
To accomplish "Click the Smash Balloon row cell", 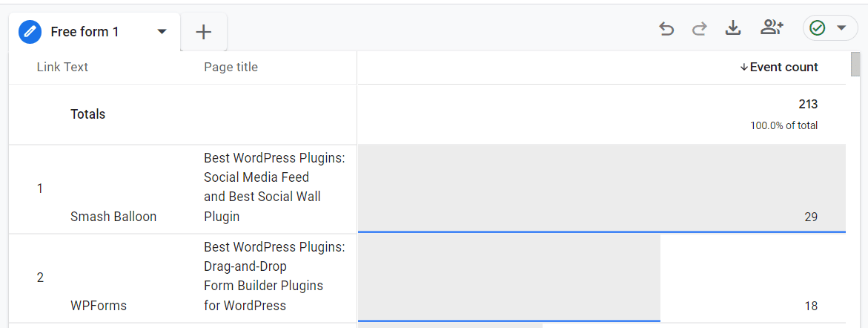I will click(113, 217).
